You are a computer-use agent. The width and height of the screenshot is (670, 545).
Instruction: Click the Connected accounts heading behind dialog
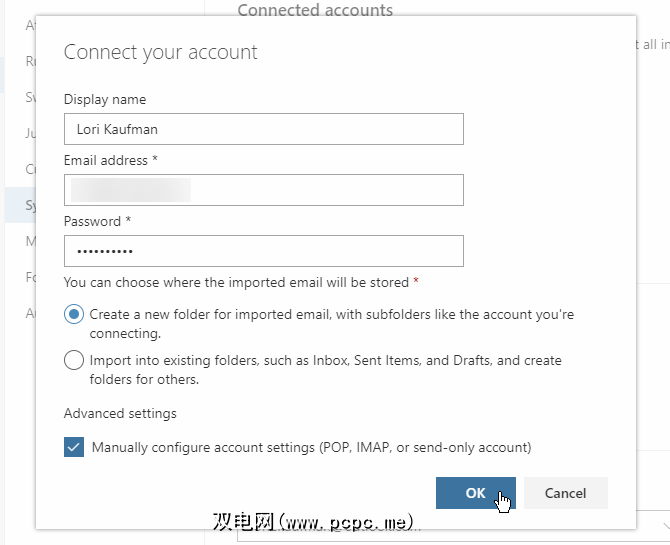tap(315, 10)
